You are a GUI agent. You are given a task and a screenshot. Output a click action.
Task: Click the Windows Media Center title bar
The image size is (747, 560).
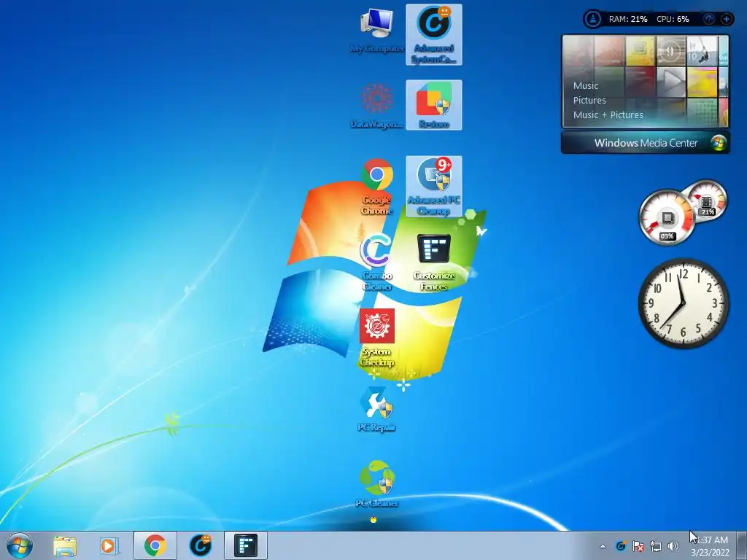coord(646,143)
